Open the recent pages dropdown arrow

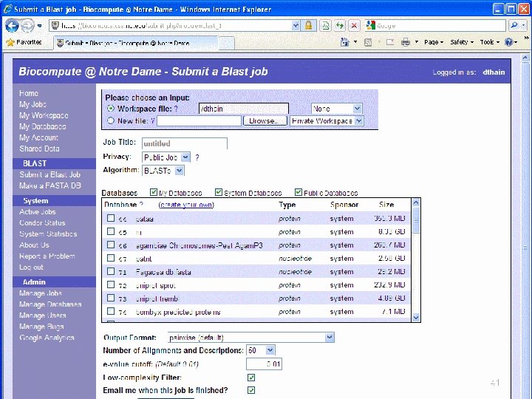click(40, 26)
